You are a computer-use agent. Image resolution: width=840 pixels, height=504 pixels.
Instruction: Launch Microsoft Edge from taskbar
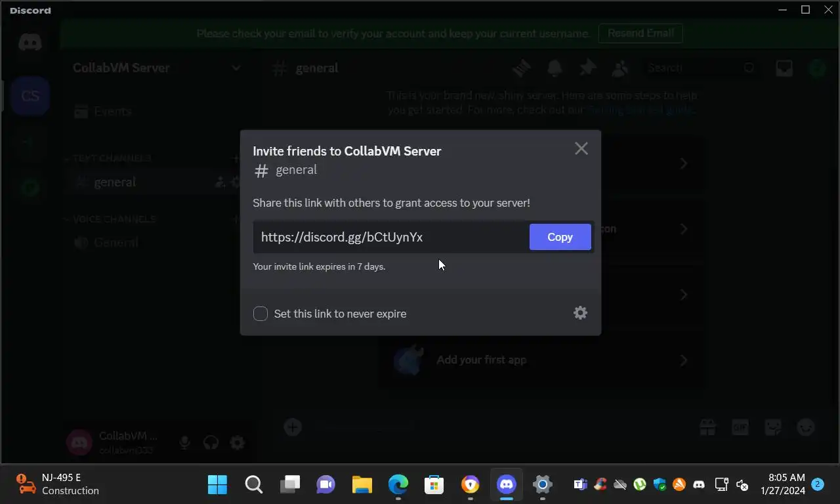[398, 484]
